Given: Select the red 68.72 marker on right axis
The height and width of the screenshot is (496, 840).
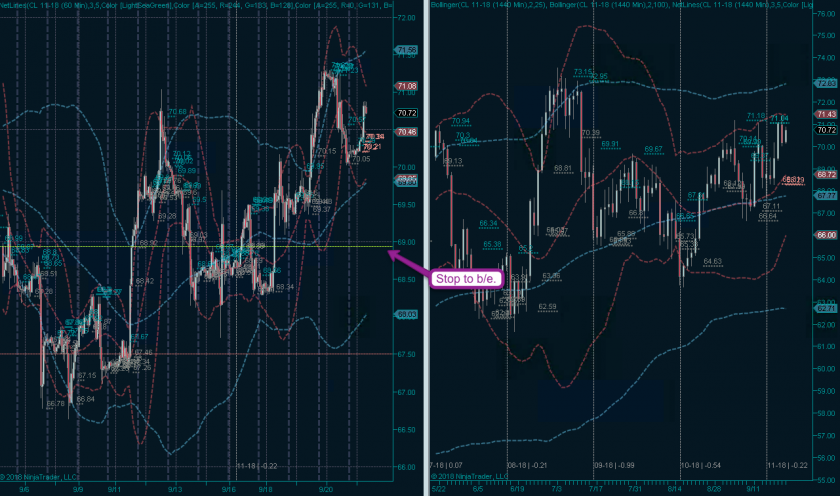Looking at the screenshot, I should pyautogui.click(x=826, y=175).
